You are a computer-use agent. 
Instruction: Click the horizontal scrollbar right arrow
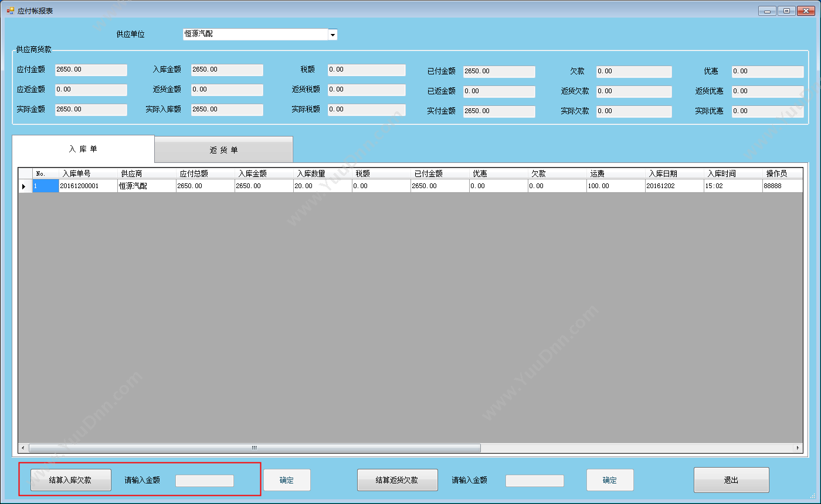pyautogui.click(x=798, y=448)
